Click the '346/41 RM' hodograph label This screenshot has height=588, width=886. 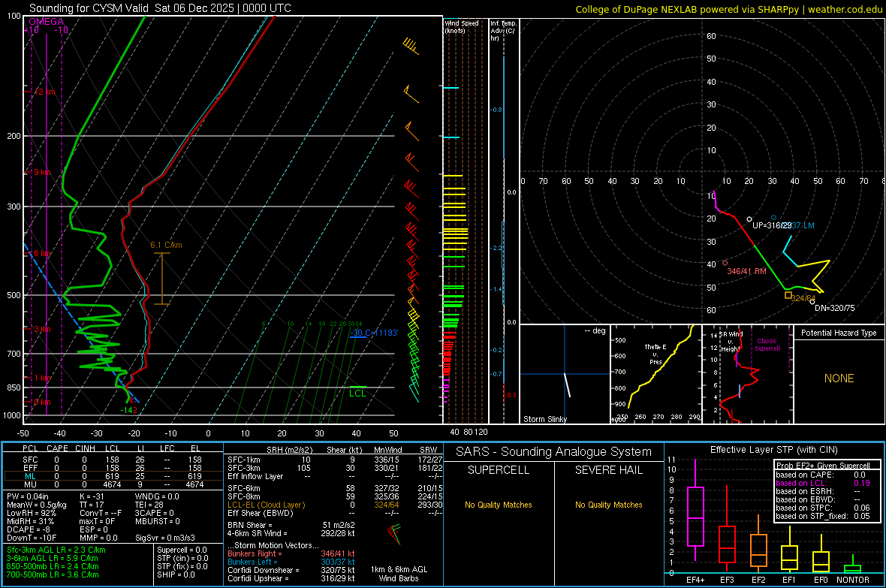pos(746,271)
